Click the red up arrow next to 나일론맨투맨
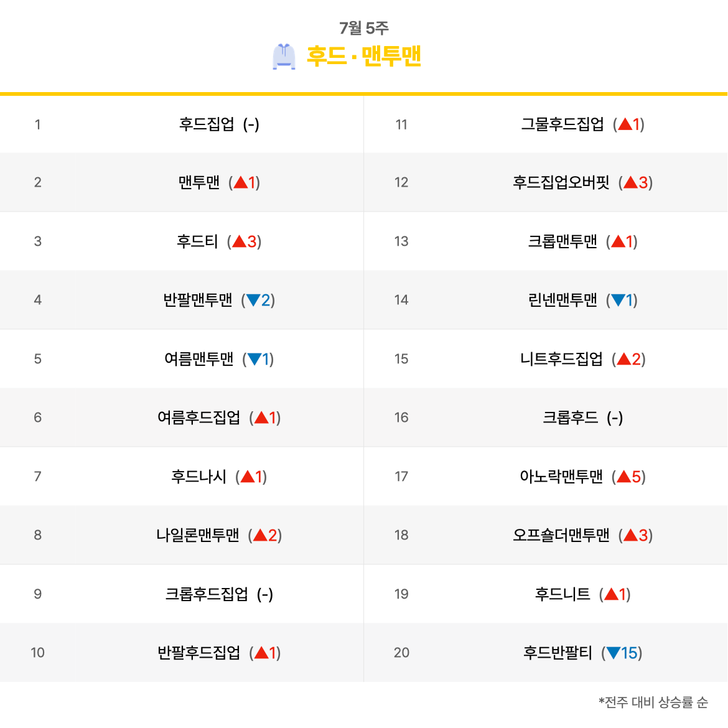The image size is (728, 728). [x=260, y=535]
